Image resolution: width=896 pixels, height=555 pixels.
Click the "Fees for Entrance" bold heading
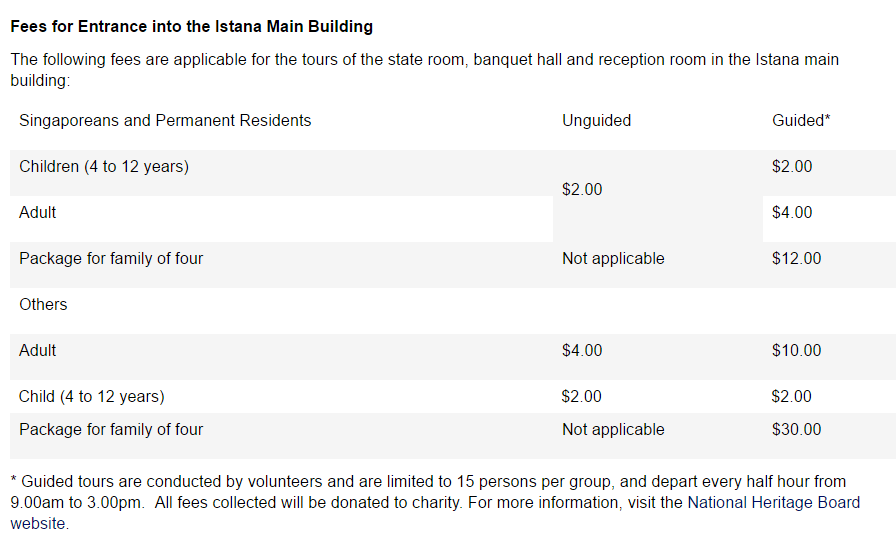[x=191, y=26]
